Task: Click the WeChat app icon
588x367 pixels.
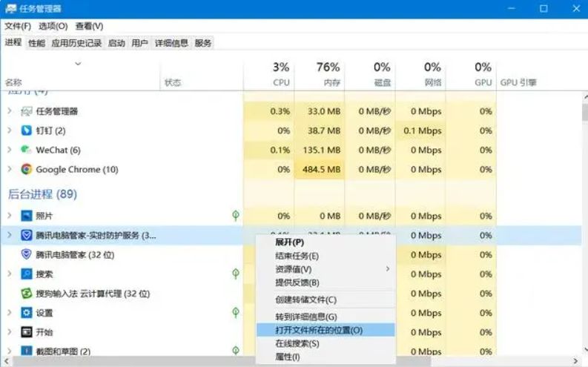Action: (26, 150)
